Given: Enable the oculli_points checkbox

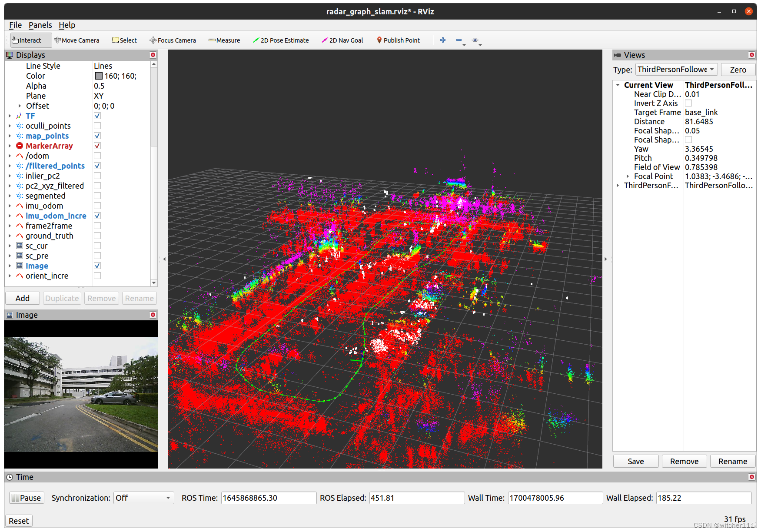Looking at the screenshot, I should [x=97, y=126].
